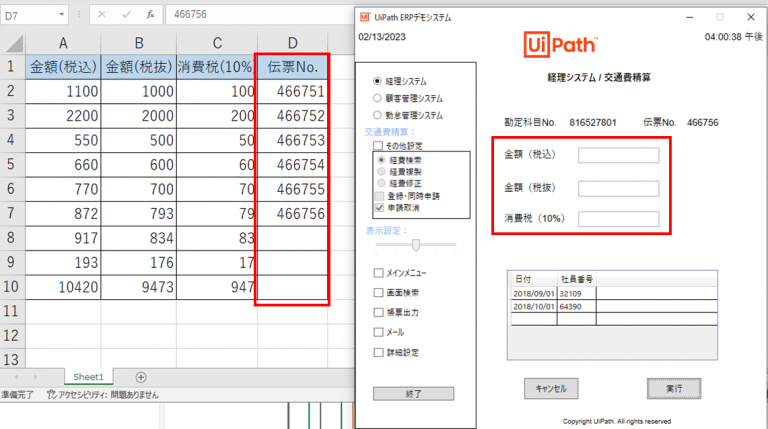Screen dimensions: 768x429
Task: Enable the メール checkbox
Action: (x=378, y=332)
